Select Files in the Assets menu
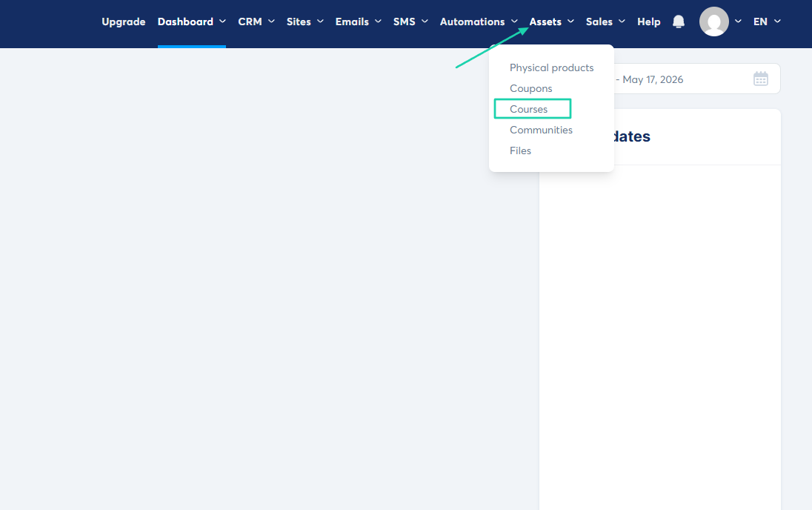The image size is (812, 510). click(520, 150)
